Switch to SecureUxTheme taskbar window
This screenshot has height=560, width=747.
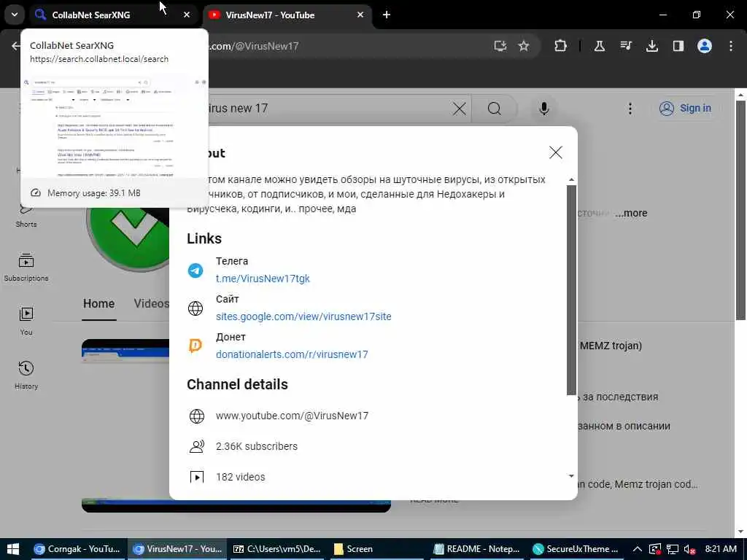(576, 548)
